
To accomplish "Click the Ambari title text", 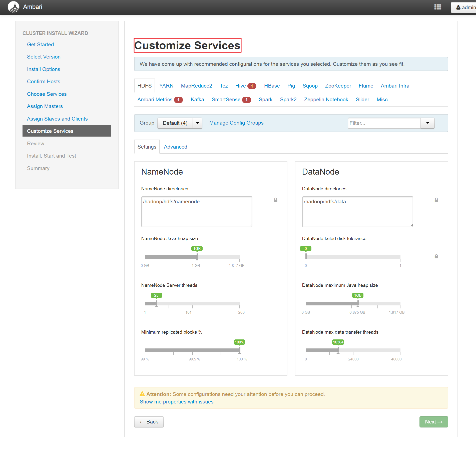I will point(33,7).
